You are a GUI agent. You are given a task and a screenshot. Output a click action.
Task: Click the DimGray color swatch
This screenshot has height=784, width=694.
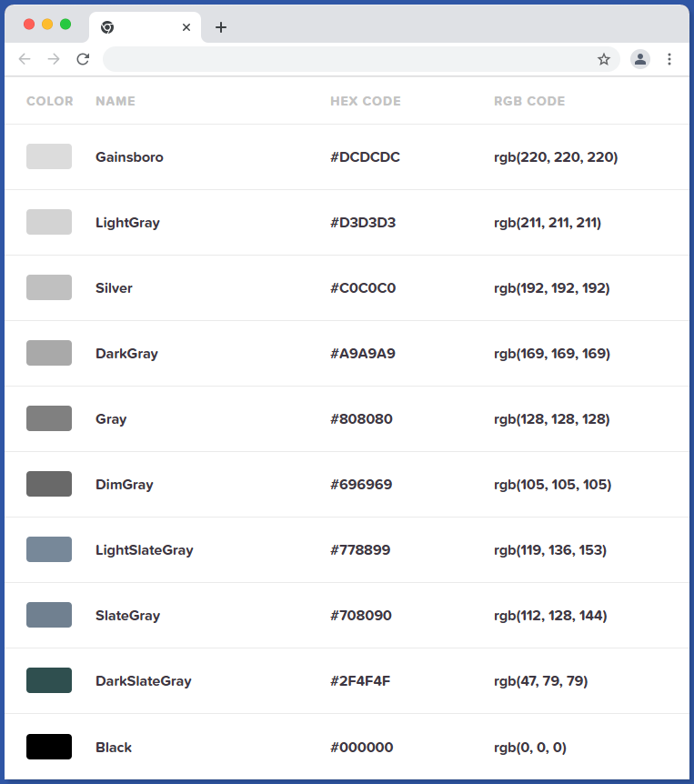[x=49, y=484]
